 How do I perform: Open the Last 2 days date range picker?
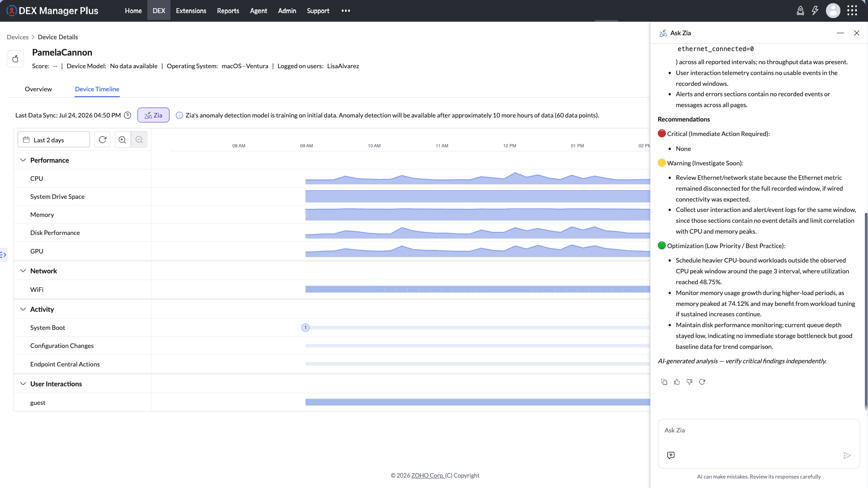(x=54, y=140)
